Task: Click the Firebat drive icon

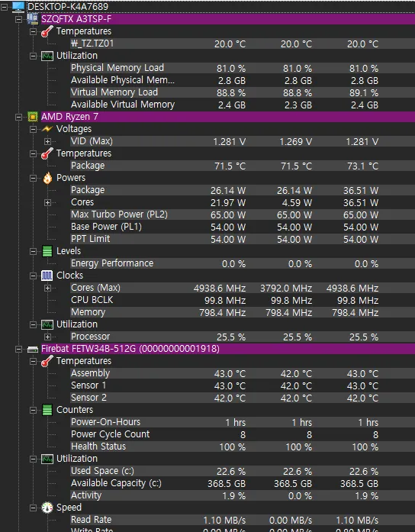Action: pos(33,349)
